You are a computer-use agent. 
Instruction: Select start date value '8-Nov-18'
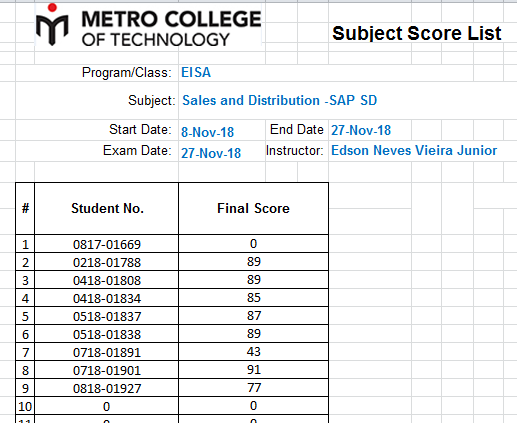click(207, 132)
